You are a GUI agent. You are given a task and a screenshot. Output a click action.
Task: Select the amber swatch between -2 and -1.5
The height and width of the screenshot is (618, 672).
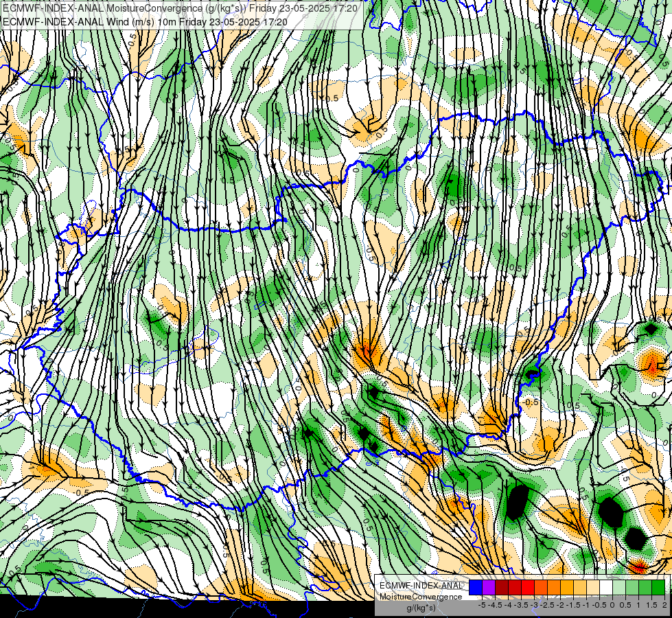[x=567, y=587]
